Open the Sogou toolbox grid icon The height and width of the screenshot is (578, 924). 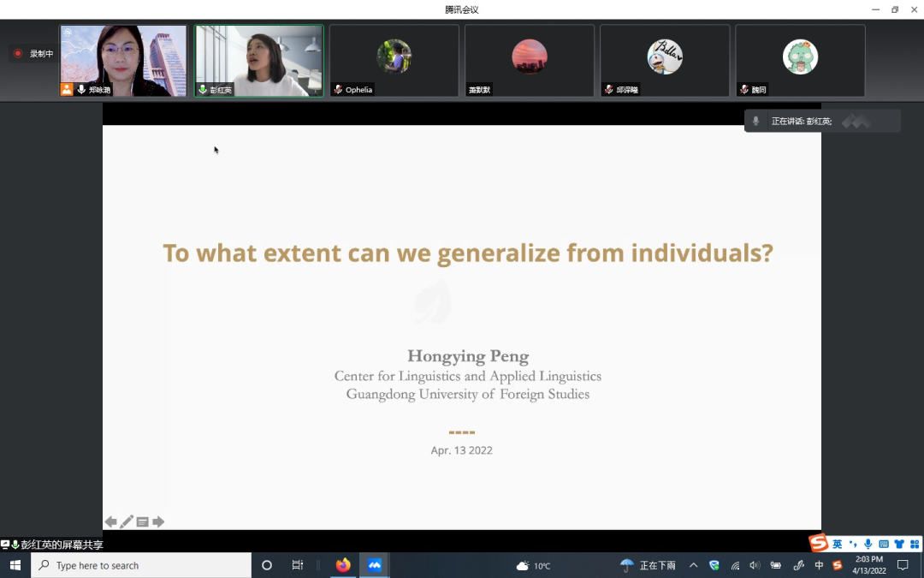914,545
